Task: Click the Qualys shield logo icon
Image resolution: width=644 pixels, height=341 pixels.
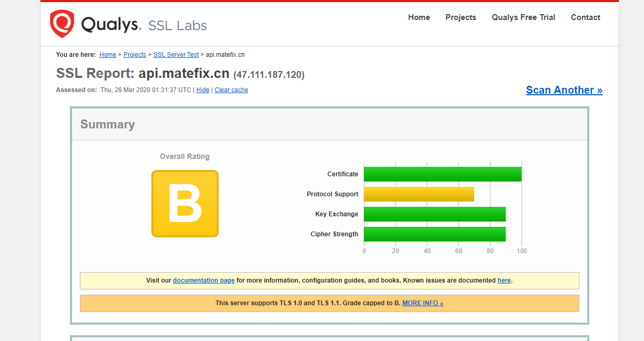Action: [x=62, y=24]
